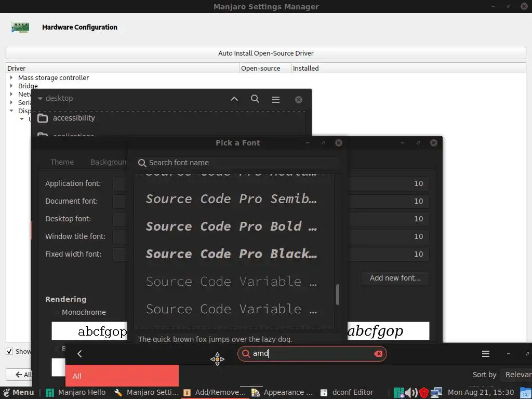Click dconf Editor taskbar icon
Image resolution: width=532 pixels, height=399 pixels.
point(324,393)
